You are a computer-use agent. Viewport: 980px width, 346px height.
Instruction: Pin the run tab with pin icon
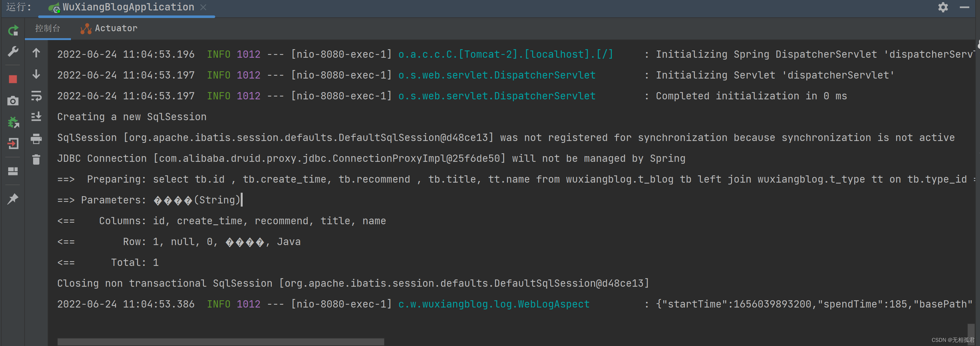coord(13,198)
